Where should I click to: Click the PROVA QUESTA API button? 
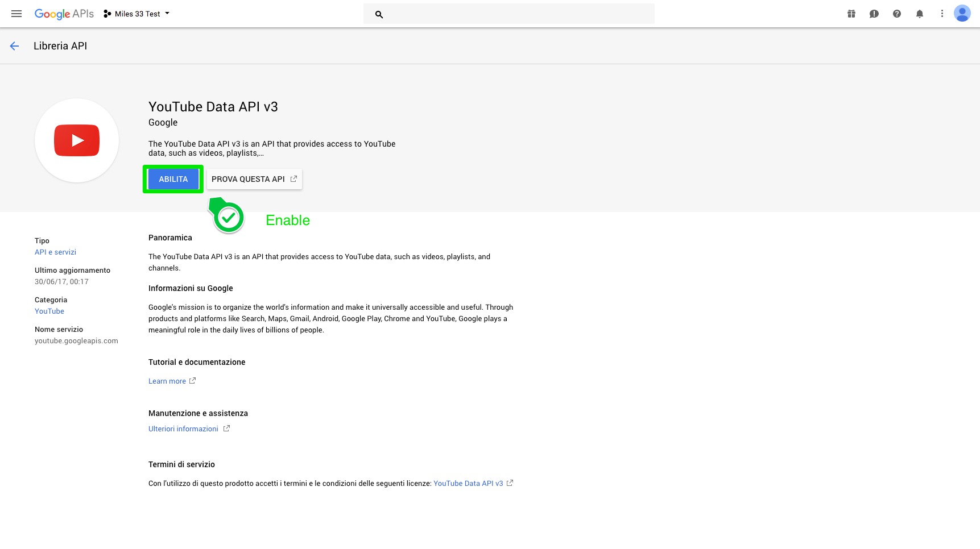tap(254, 179)
